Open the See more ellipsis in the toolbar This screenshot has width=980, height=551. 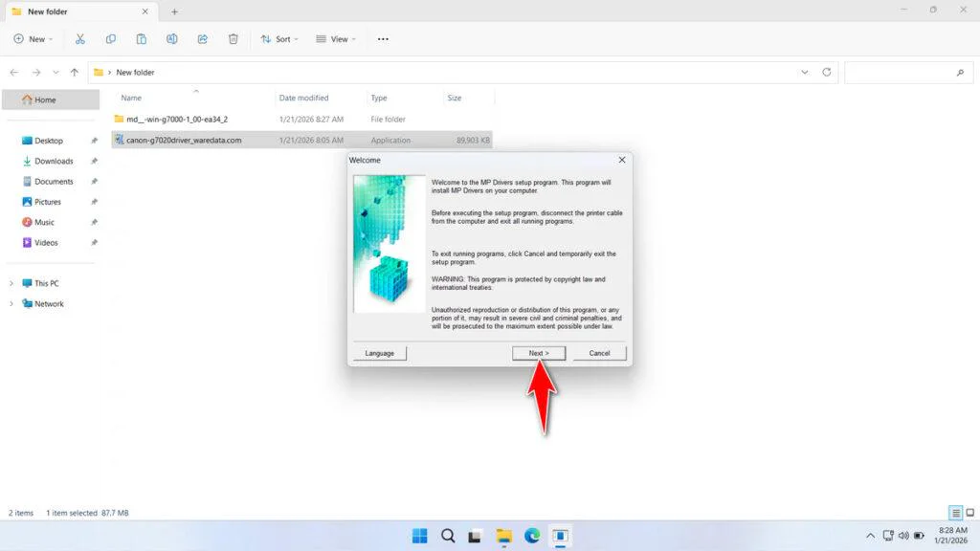pos(383,39)
